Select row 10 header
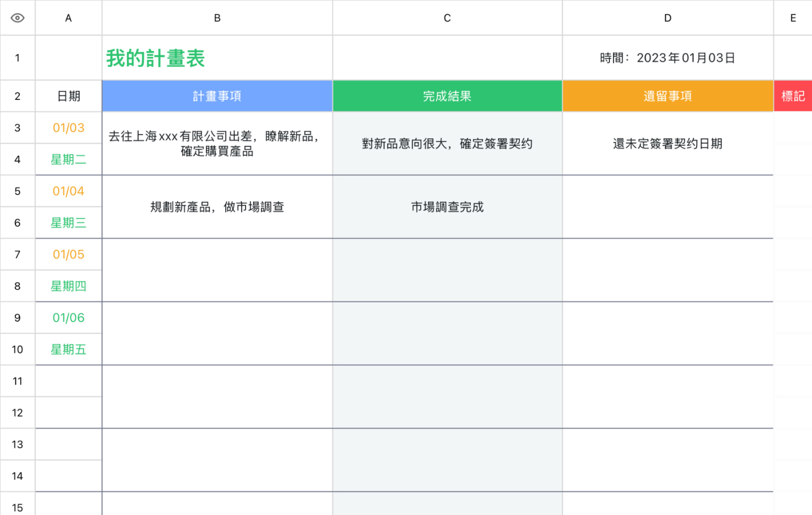Image resolution: width=812 pixels, height=515 pixels. 17,349
